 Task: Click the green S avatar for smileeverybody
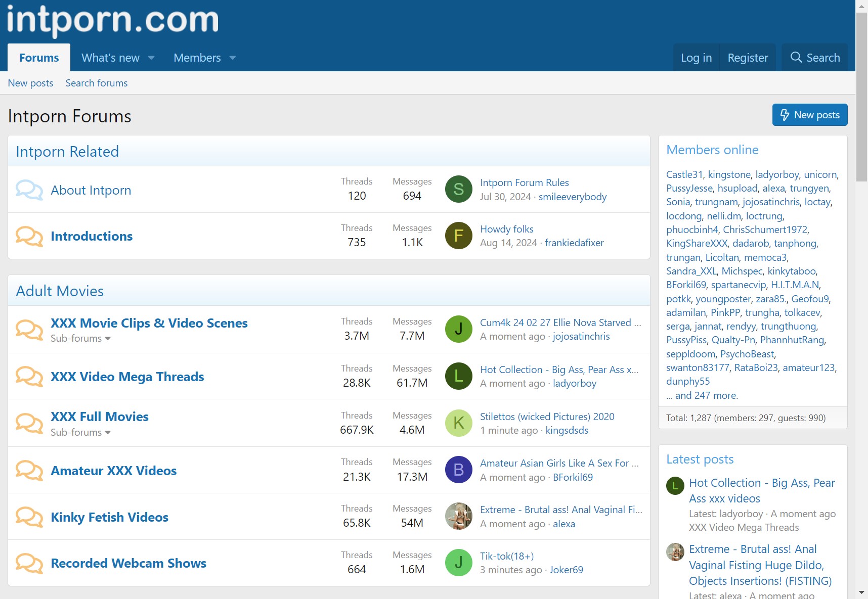[x=458, y=189]
